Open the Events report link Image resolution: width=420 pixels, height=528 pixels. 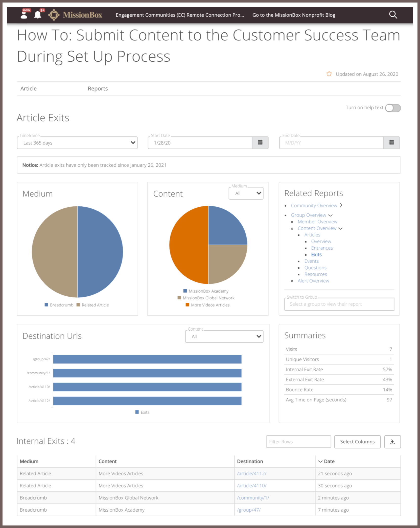coord(311,261)
